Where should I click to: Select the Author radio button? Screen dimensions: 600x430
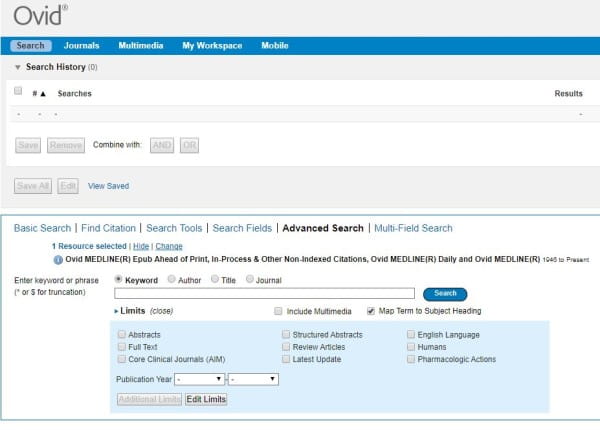tap(171, 280)
